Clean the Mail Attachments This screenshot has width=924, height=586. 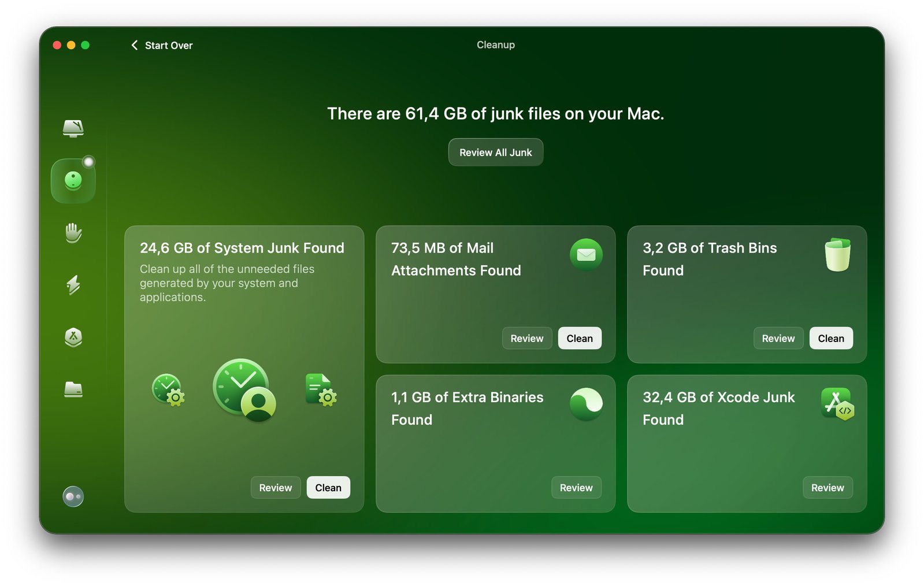[x=580, y=339]
